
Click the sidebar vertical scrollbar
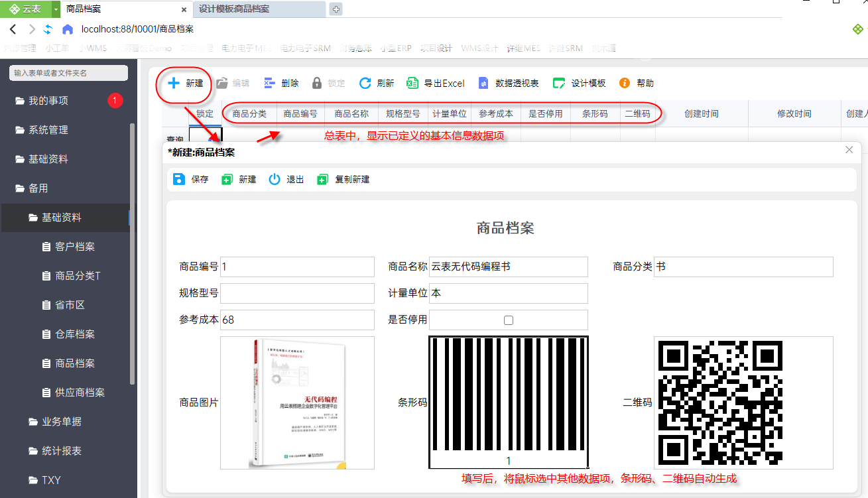pos(133,253)
